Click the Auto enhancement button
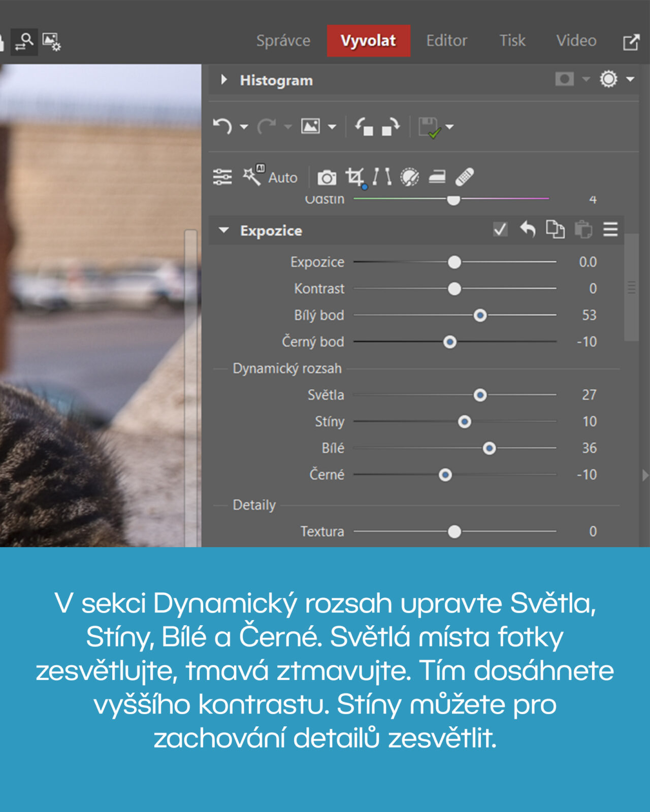The width and height of the screenshot is (650, 812). pyautogui.click(x=270, y=177)
